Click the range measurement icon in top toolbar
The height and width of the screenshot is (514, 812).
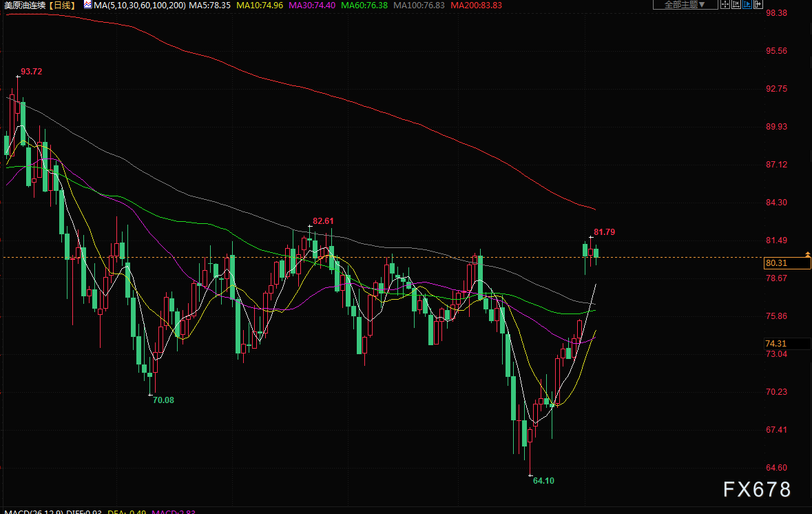tap(736, 4)
